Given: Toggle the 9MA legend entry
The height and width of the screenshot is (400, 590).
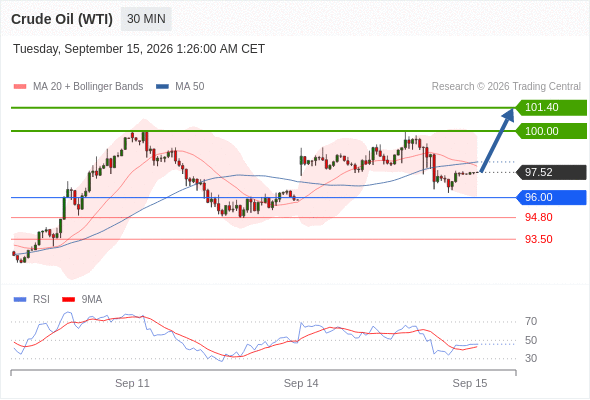Looking at the screenshot, I should 82,300.
